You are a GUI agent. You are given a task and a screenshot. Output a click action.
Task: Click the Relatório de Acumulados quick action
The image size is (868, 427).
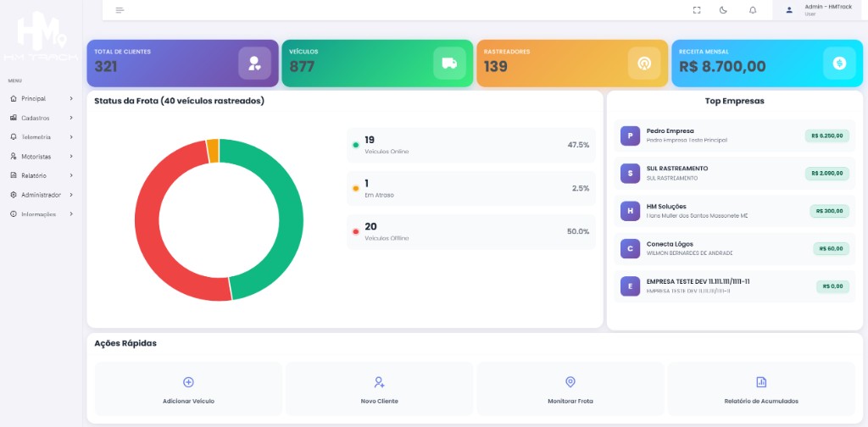[761, 389]
